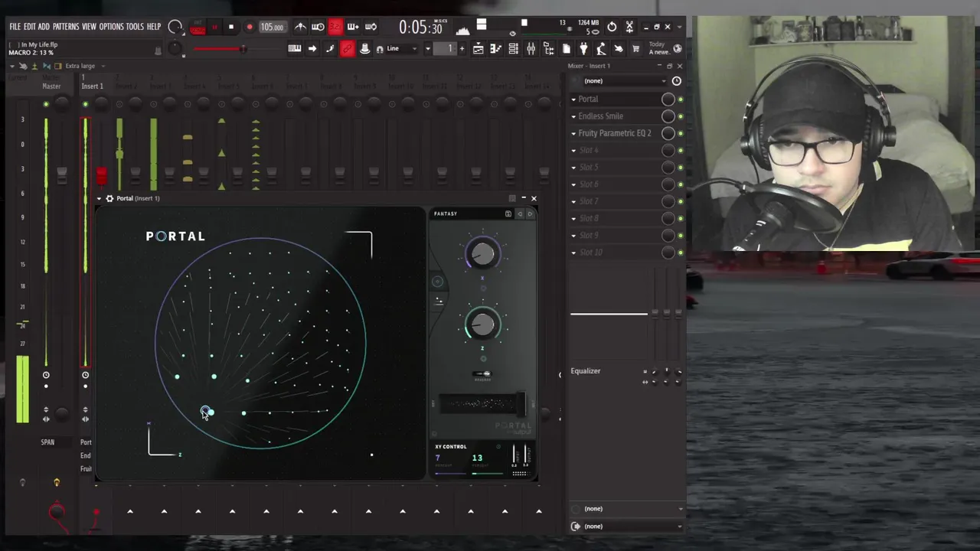Click the magnet snap icon
The image size is (980, 551).
pos(379,49)
